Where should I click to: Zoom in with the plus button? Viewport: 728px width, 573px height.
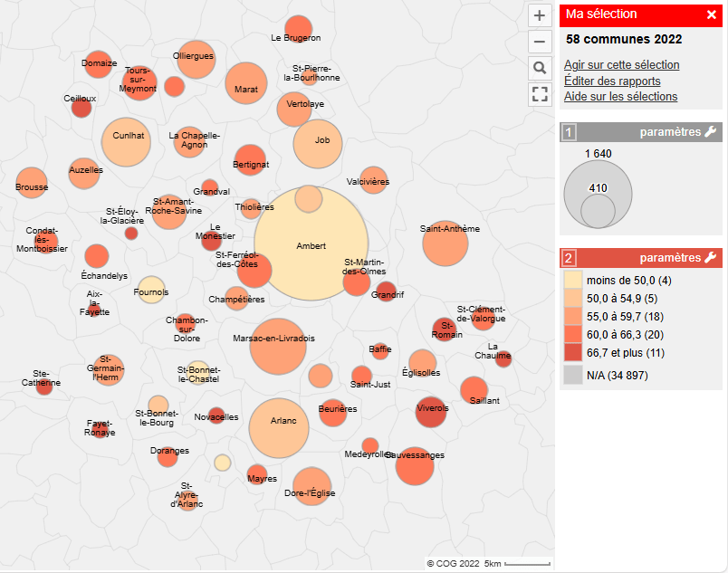(540, 15)
